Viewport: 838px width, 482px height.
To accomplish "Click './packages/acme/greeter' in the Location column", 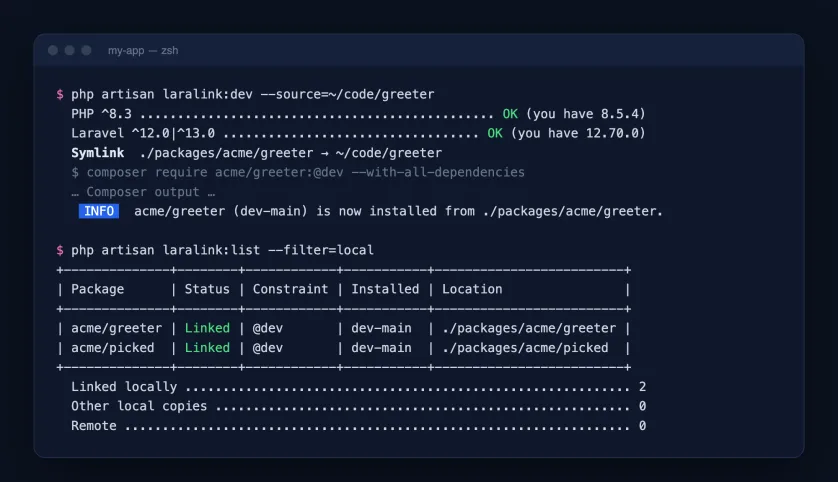I will [x=529, y=328].
